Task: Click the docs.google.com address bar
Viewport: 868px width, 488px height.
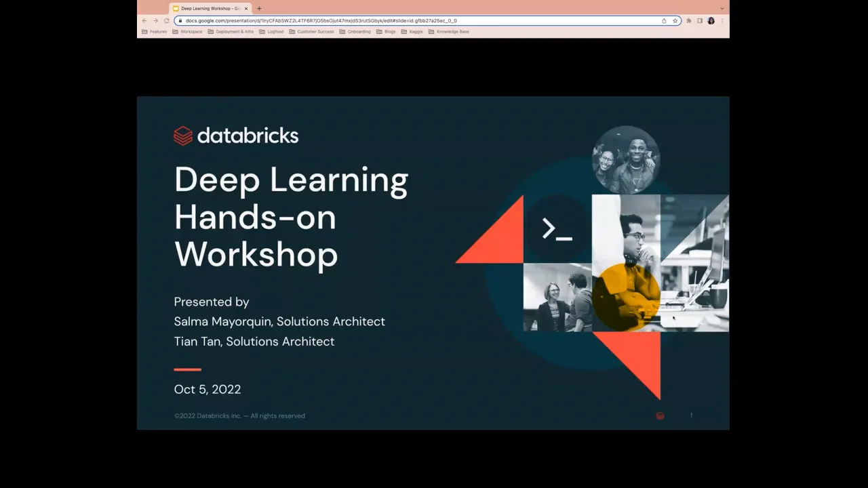Action: (x=427, y=20)
